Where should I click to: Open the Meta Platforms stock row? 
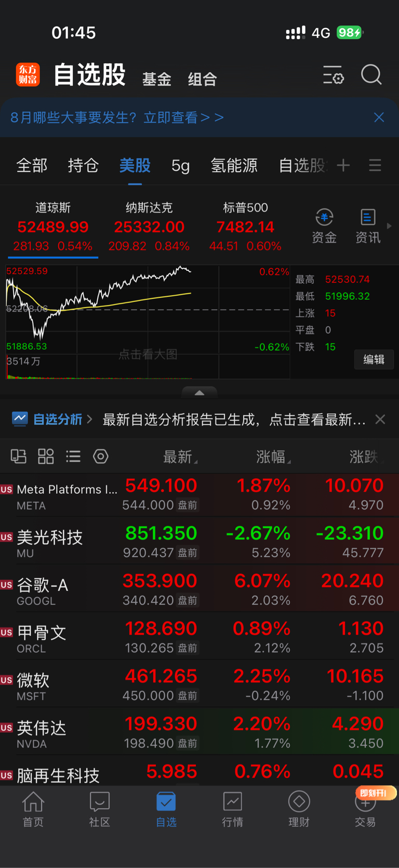(199, 494)
